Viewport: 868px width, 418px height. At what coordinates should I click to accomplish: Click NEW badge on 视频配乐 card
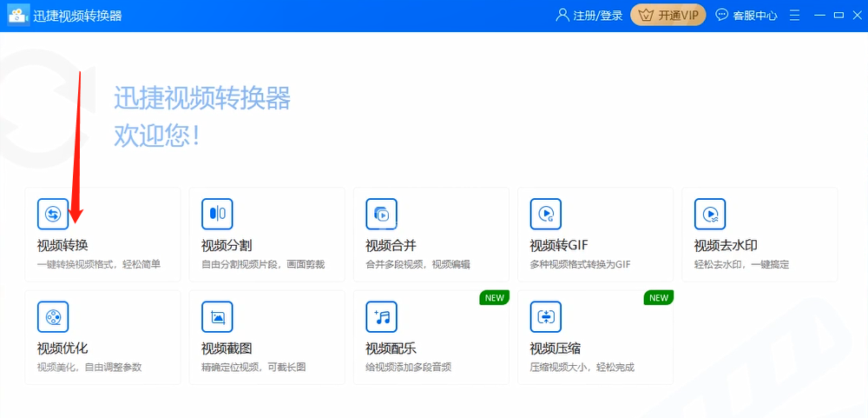click(x=495, y=298)
